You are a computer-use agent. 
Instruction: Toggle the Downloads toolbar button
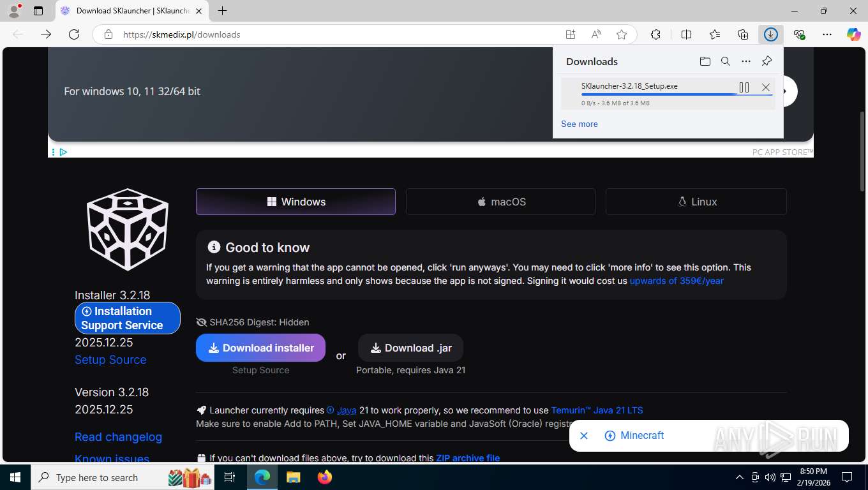pos(771,34)
